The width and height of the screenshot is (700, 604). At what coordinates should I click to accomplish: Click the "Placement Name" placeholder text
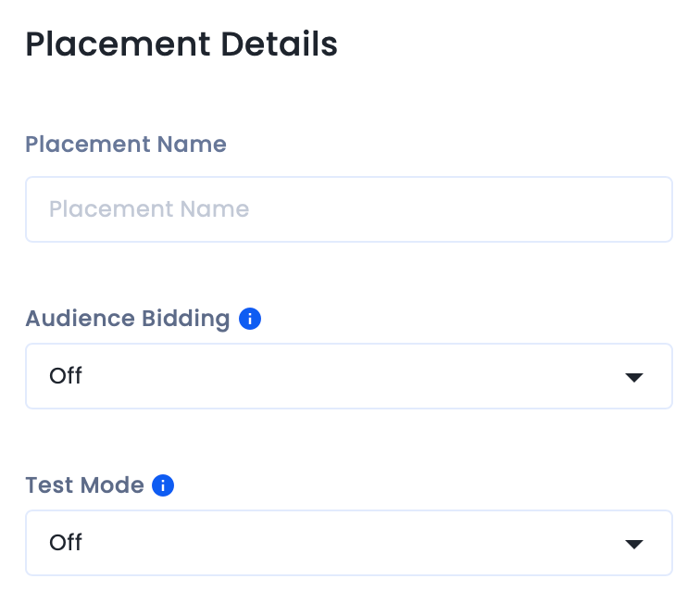coord(149,209)
